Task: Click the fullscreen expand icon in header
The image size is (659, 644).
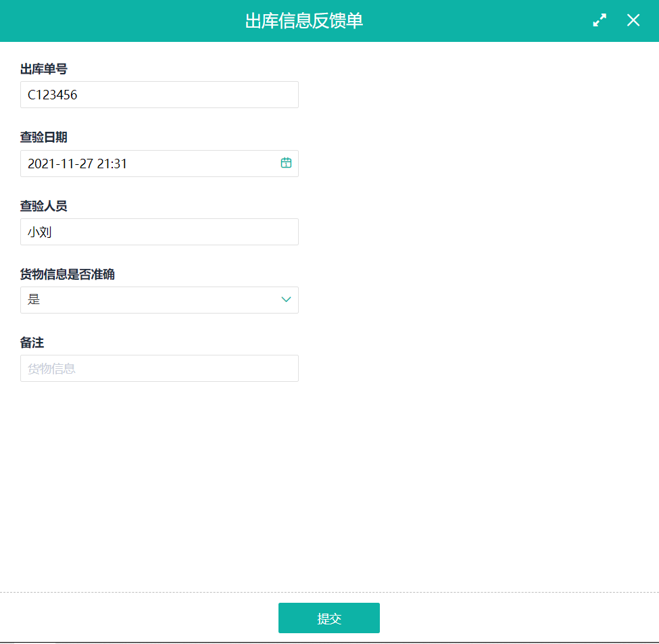Action: tap(600, 20)
